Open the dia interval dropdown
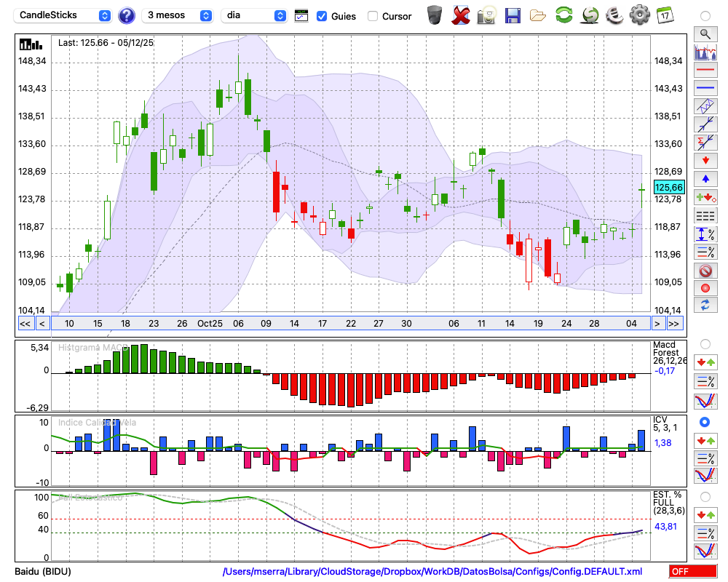Image resolution: width=728 pixels, height=582 pixels. tap(254, 15)
